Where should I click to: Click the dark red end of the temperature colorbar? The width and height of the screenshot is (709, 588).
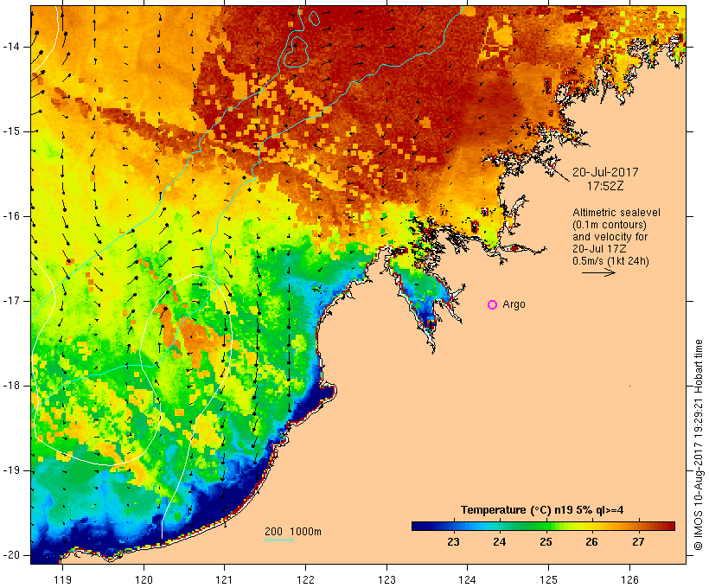669,526
